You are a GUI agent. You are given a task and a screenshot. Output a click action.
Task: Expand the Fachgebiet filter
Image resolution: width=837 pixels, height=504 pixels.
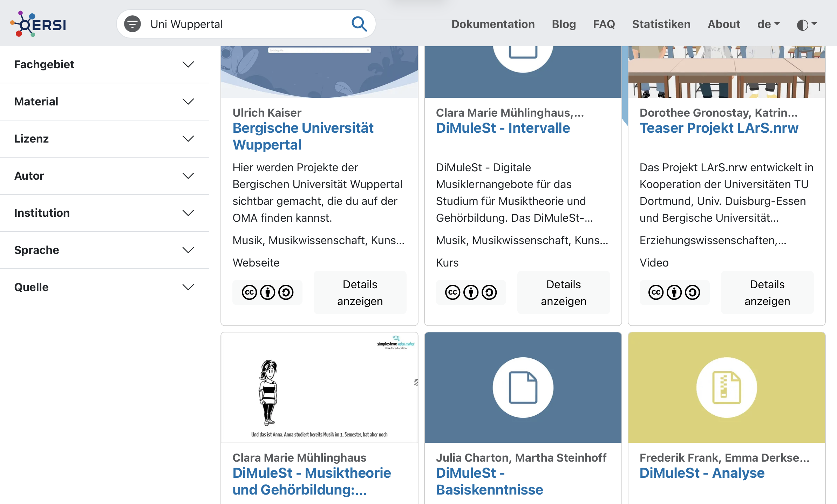coord(104,64)
